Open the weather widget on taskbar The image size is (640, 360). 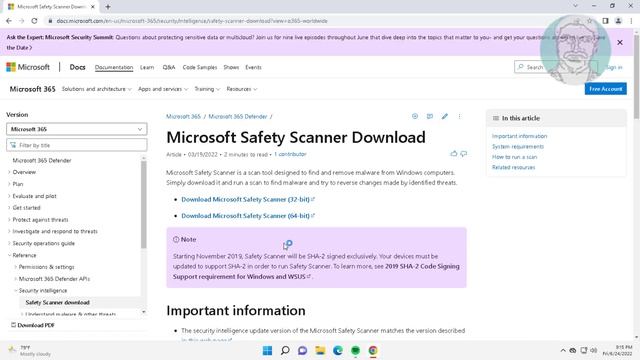point(29,351)
